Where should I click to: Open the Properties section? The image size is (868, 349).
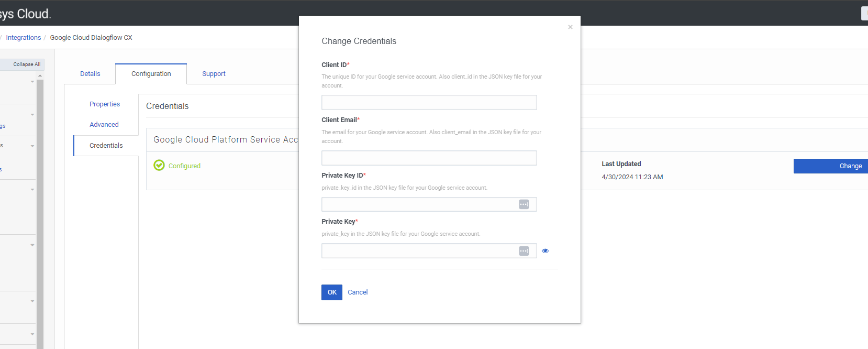point(105,104)
